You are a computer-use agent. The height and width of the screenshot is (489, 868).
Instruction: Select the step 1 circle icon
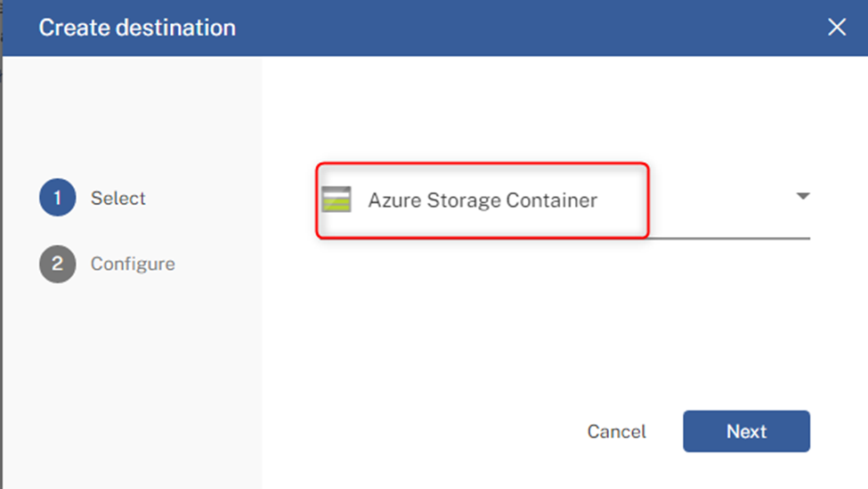coord(58,198)
